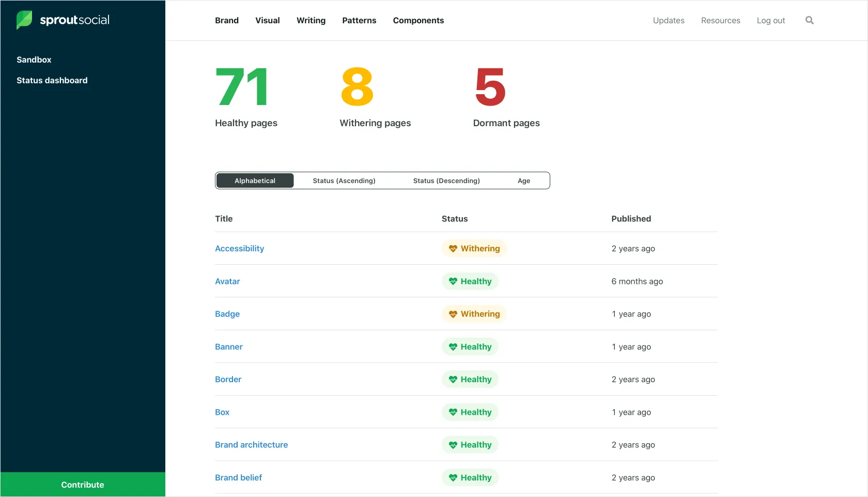Select the Alphabetical sort segment

[x=254, y=180]
